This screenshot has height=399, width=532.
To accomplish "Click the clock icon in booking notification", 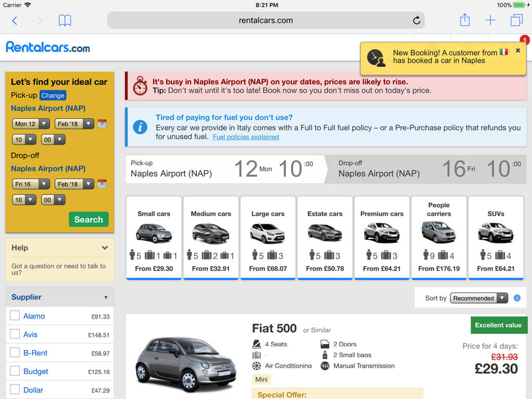I will coord(376,58).
